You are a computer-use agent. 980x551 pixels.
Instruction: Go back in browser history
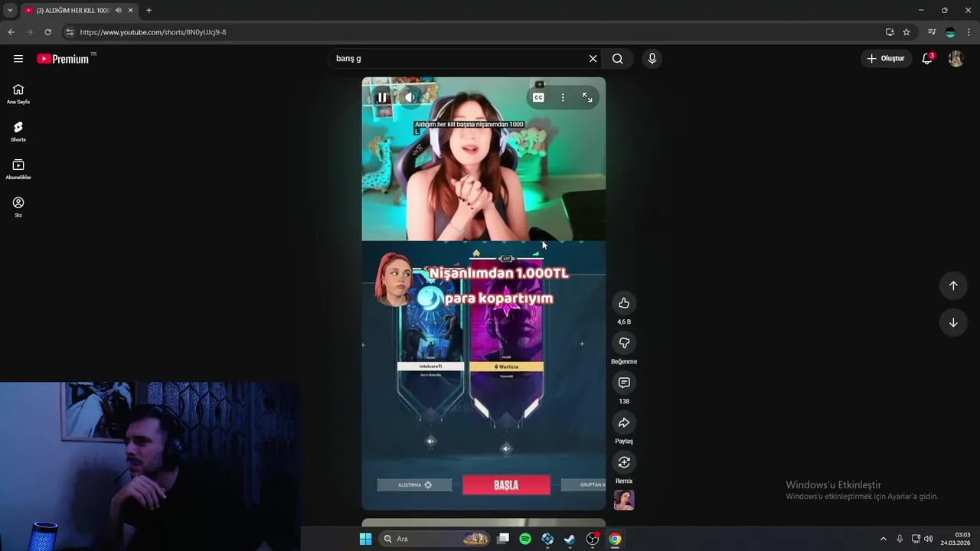tap(11, 32)
